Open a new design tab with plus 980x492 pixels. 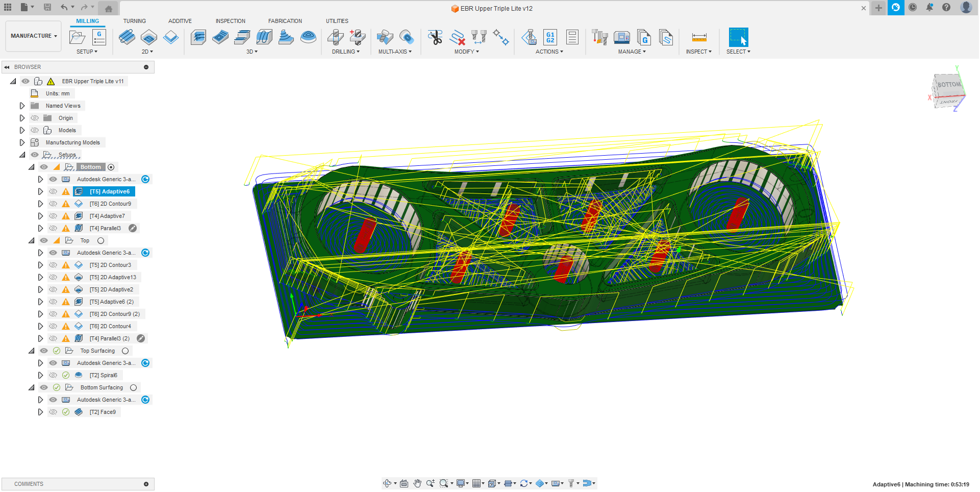point(878,8)
